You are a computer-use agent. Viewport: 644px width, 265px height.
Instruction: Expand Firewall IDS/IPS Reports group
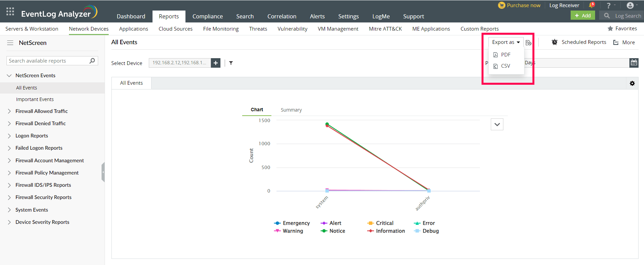point(9,185)
